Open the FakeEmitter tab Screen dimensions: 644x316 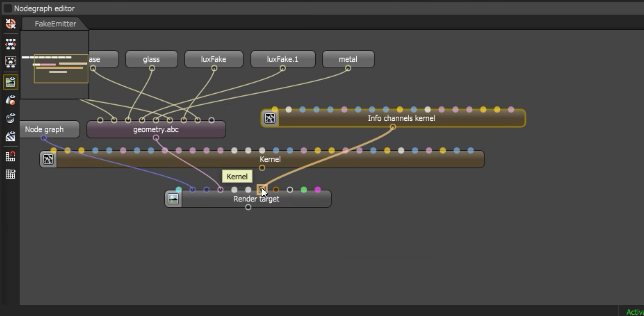[55, 24]
